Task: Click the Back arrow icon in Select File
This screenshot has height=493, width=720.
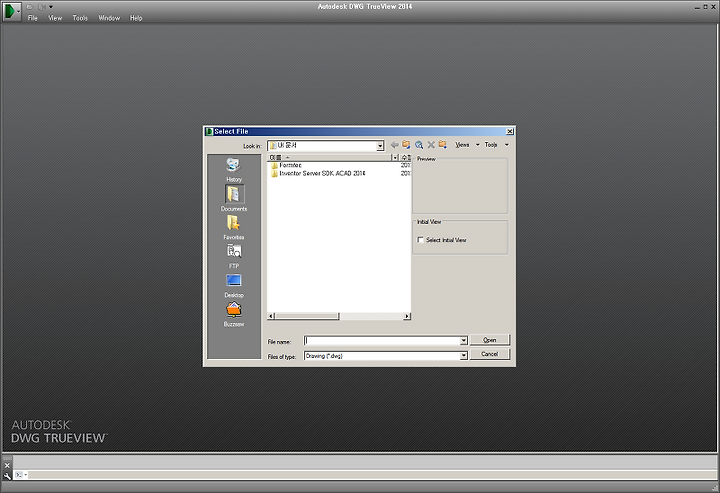Action: [x=394, y=145]
